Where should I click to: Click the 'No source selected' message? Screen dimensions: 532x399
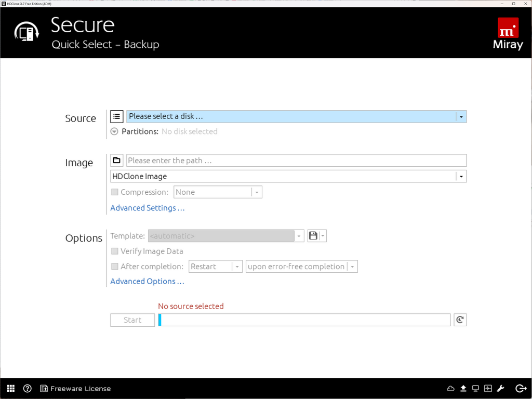pyautogui.click(x=191, y=306)
